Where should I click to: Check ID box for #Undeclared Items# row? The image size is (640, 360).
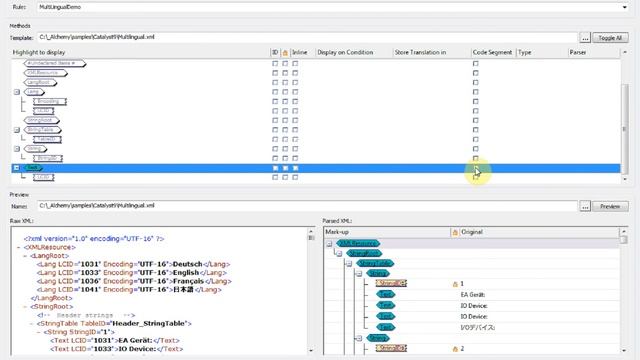click(275, 64)
